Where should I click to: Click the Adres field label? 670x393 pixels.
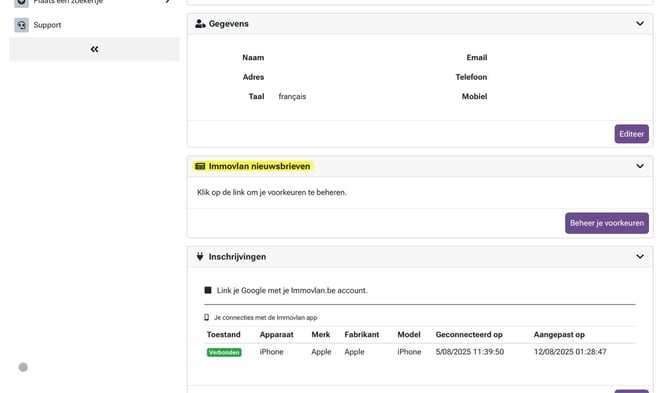pos(253,77)
